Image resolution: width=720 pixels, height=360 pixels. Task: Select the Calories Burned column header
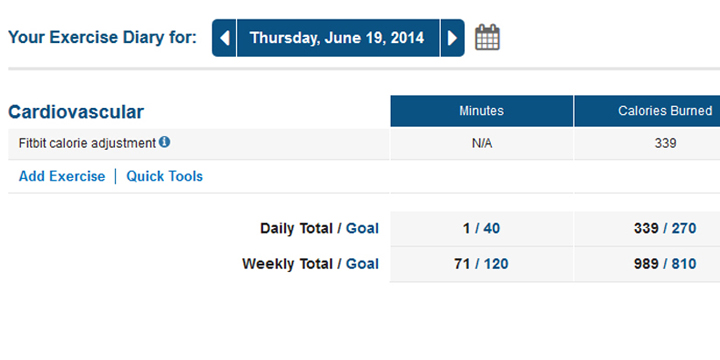pyautogui.click(x=647, y=111)
